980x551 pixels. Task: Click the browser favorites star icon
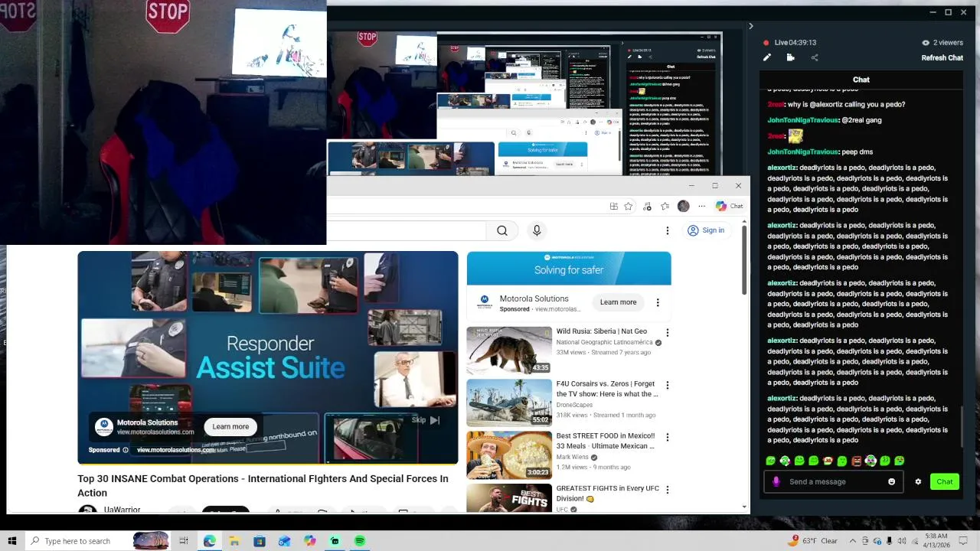click(629, 206)
